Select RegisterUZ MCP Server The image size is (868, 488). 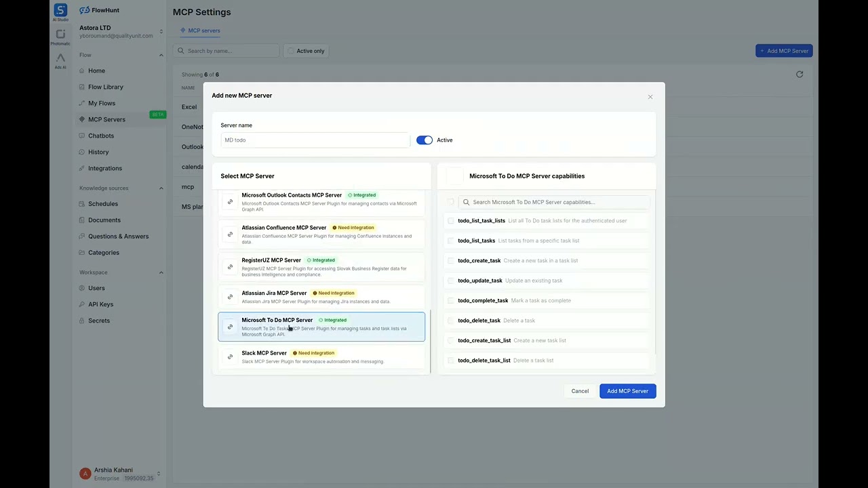tap(321, 266)
